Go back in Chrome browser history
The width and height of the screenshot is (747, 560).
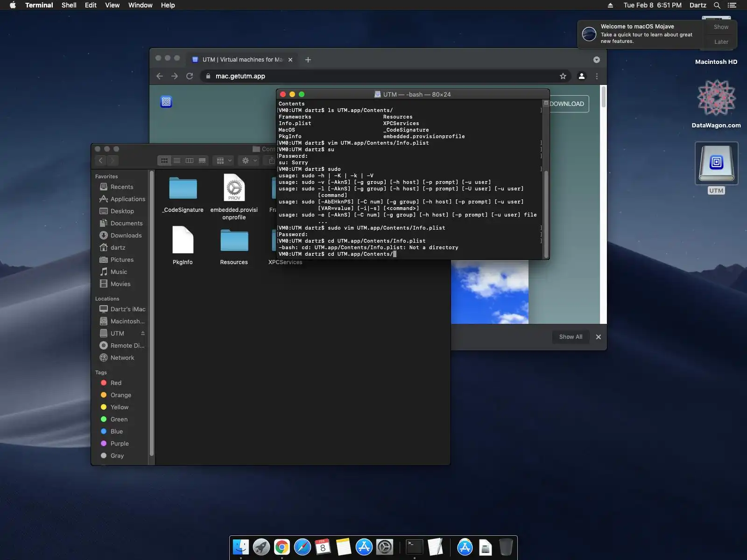click(x=160, y=76)
